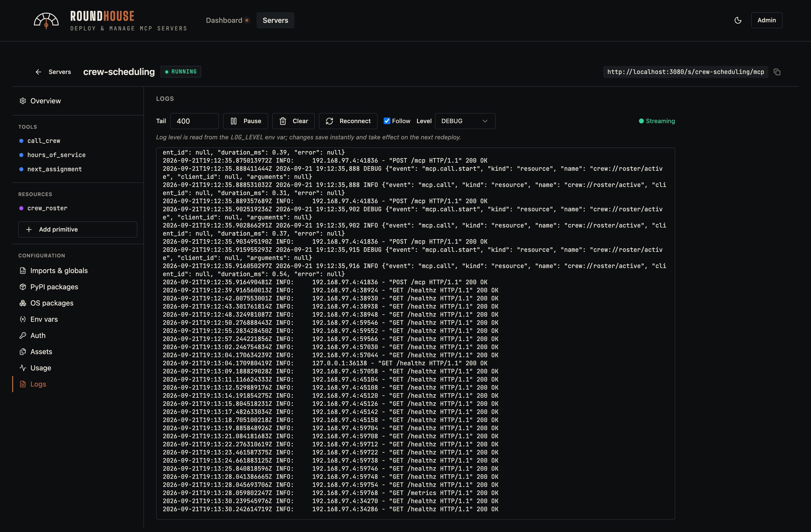Click Auth key icon
This screenshot has width=811, height=532.
23,335
